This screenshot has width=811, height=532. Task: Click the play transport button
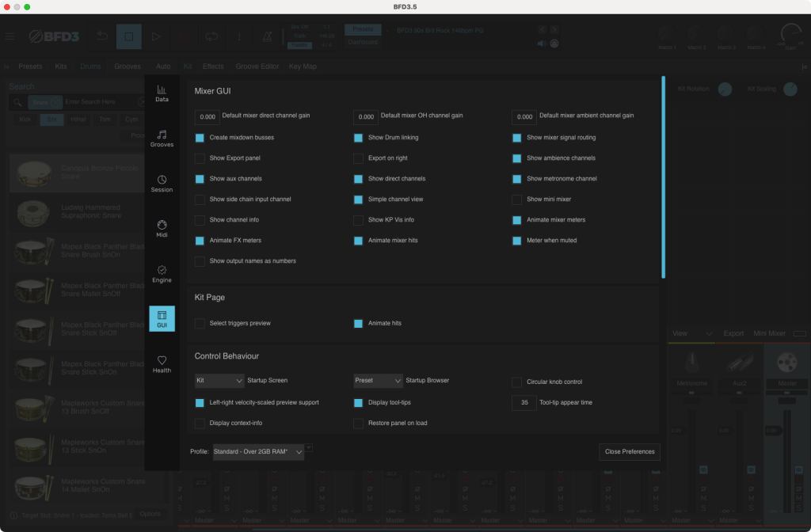[156, 36]
